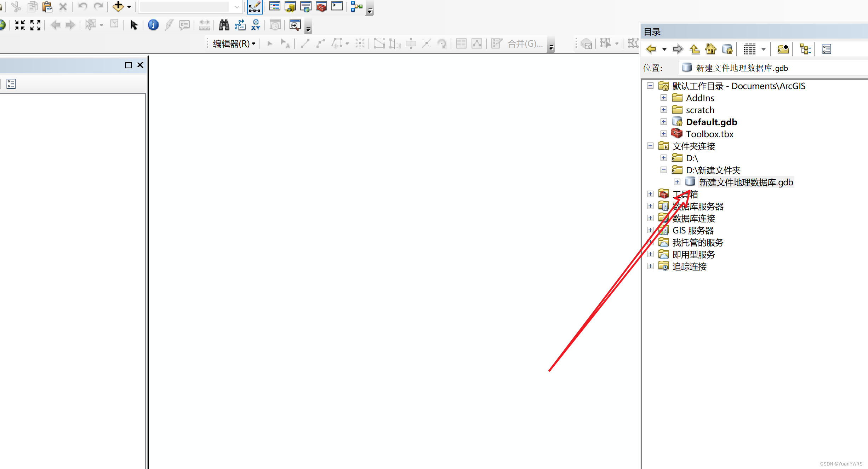Close the table of contents panel
Screen dimensions: 868x469
tap(140, 65)
